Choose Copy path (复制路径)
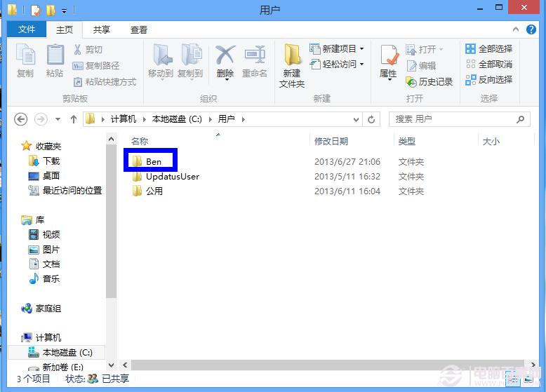The width and height of the screenshot is (546, 392). (95, 65)
